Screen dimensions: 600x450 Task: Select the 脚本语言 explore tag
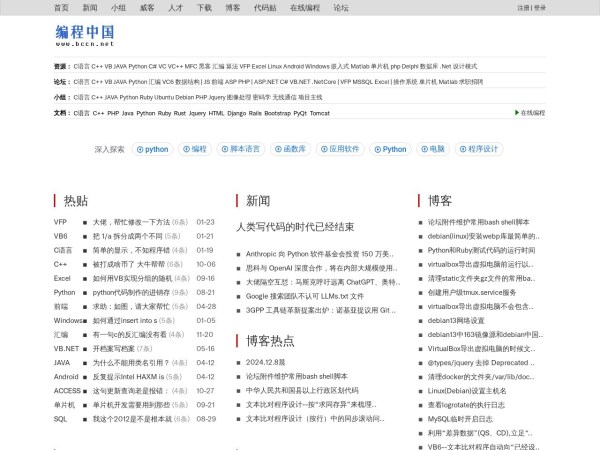[241, 149]
